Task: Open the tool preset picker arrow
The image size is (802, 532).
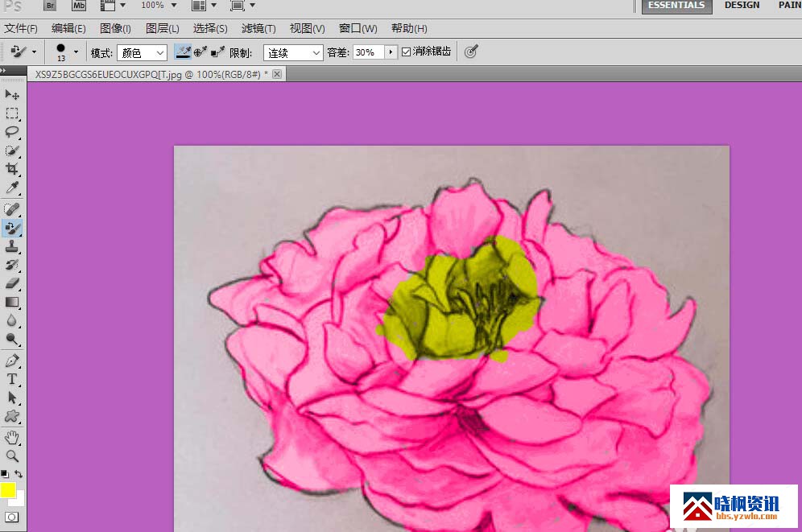Action: coord(35,52)
